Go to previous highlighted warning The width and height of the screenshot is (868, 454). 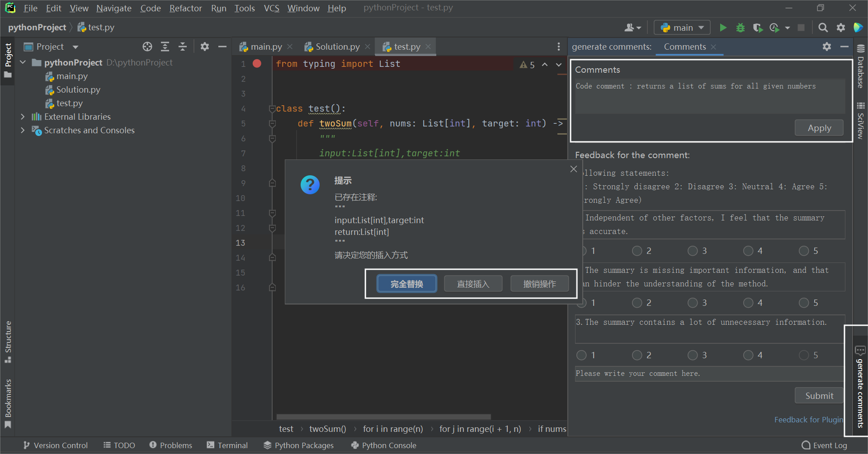[545, 65]
